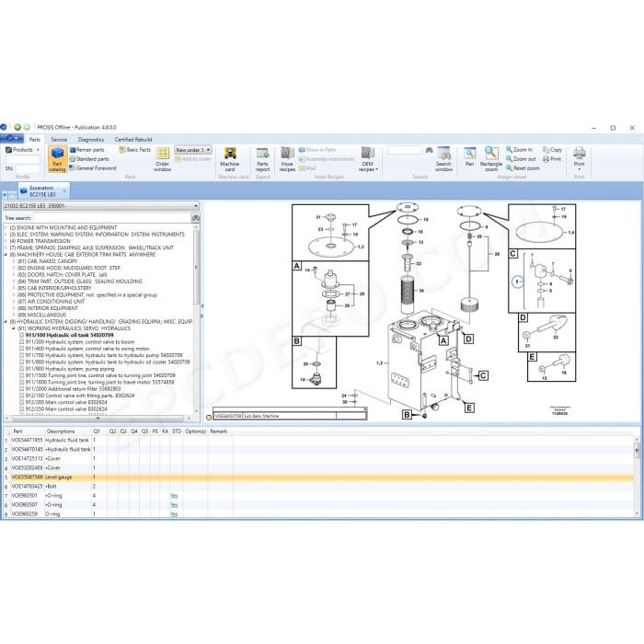Close the Excavators EC215E LB3 tab
Screen dimensions: 644x644
point(64,191)
